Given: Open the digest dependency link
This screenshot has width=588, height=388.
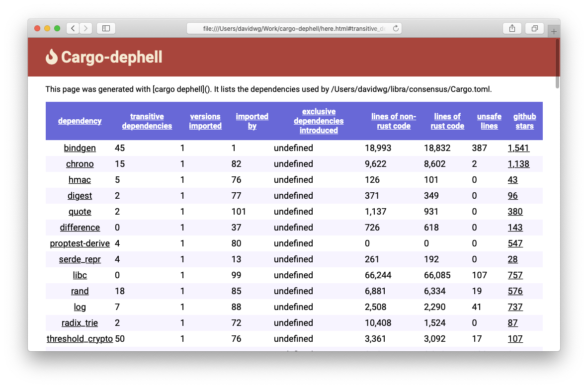Looking at the screenshot, I should click(80, 196).
